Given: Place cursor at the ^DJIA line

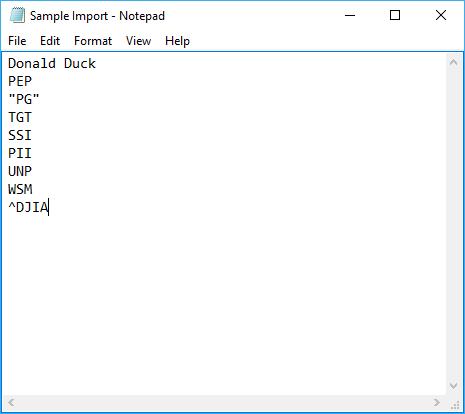Looking at the screenshot, I should pyautogui.click(x=28, y=207).
